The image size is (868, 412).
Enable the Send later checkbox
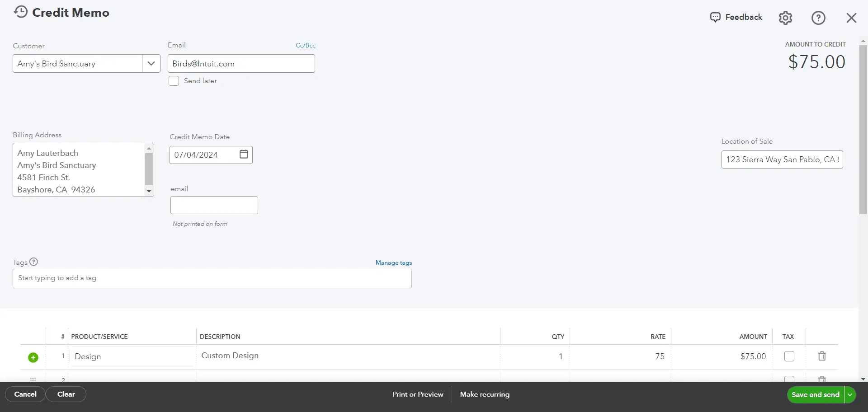point(174,81)
